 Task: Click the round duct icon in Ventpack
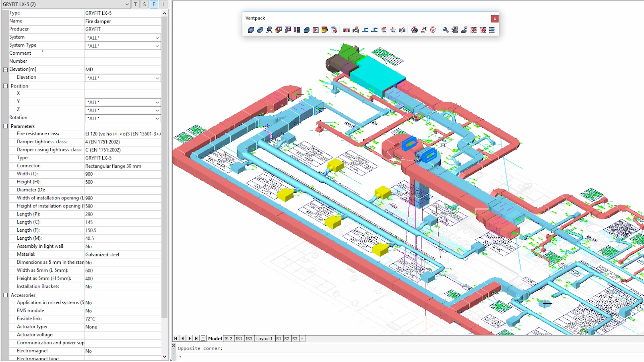260,30
